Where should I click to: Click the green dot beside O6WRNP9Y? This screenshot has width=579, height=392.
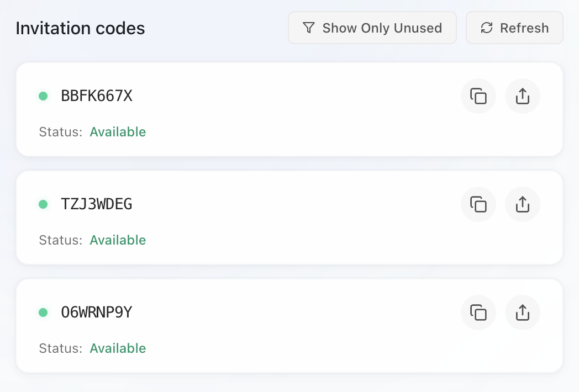pyautogui.click(x=43, y=312)
